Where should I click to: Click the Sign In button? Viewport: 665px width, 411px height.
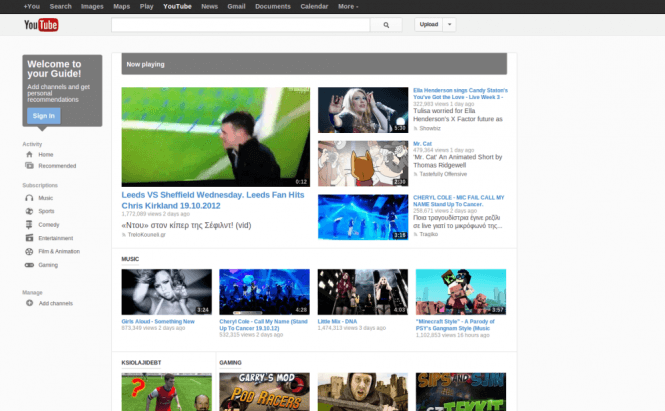[x=44, y=116]
